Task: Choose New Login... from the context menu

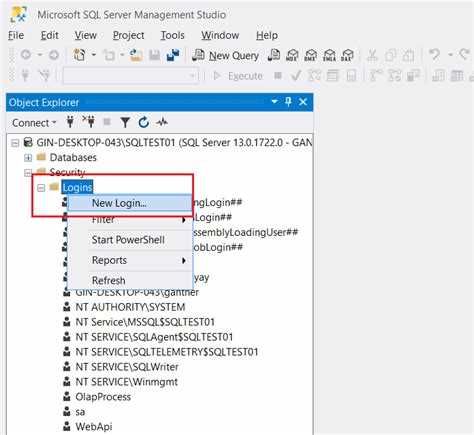Action: point(130,203)
